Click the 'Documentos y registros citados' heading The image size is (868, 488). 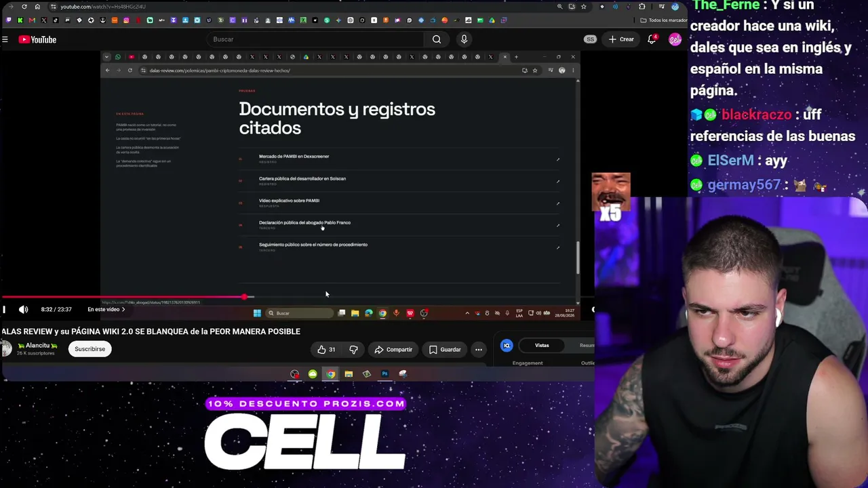click(x=337, y=119)
